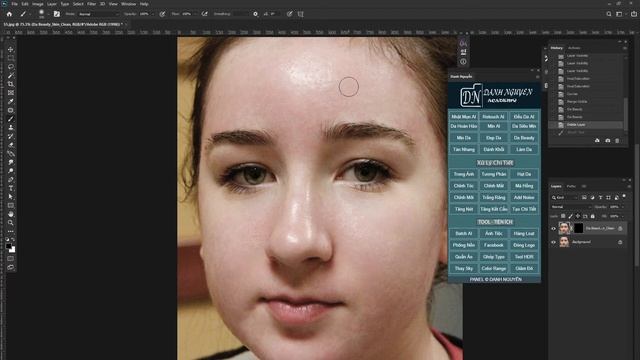Open the Image menu
Image resolution: width=640 pixels, height=360 pixels.
[x=38, y=4]
